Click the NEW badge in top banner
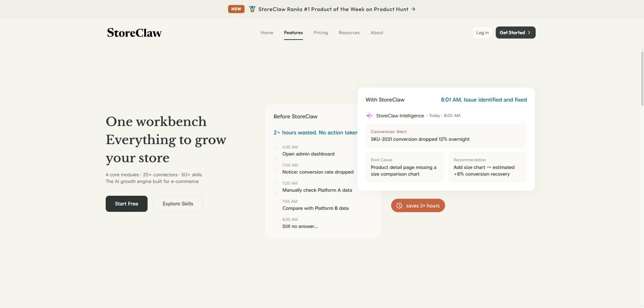 click(x=236, y=9)
